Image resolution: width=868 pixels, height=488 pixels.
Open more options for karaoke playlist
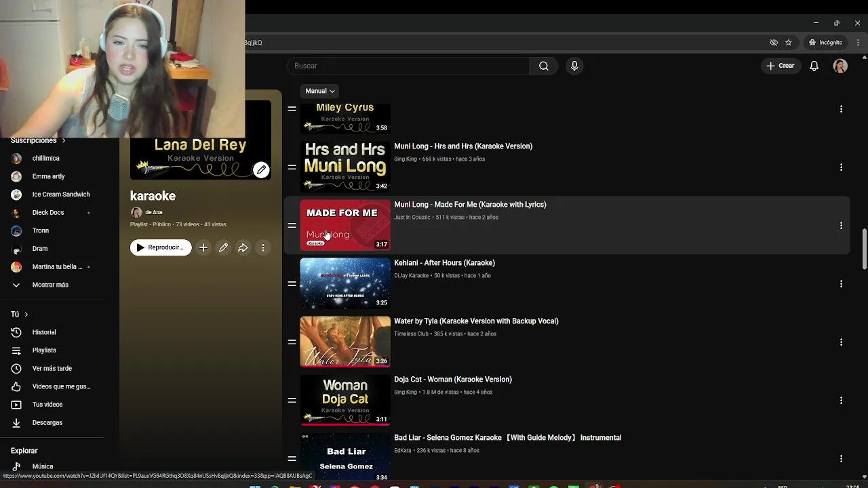(263, 248)
